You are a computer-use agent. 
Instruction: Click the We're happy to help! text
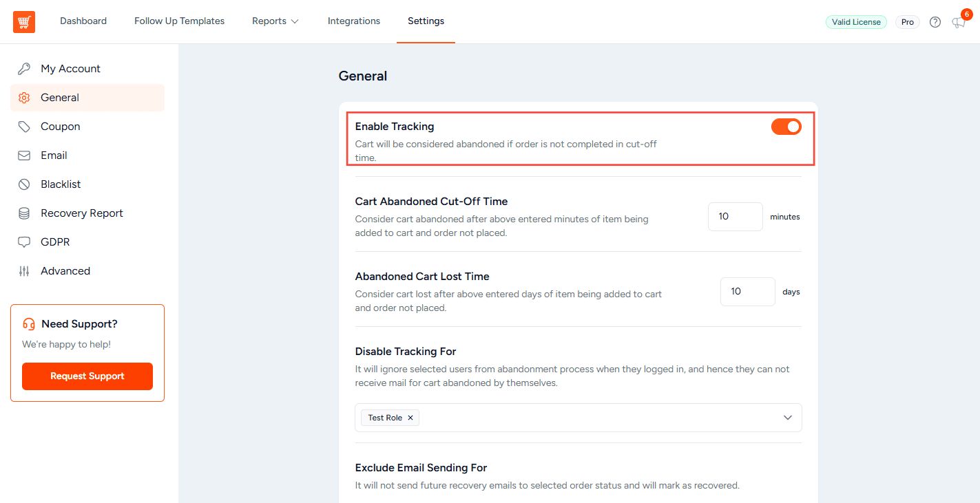(x=66, y=344)
